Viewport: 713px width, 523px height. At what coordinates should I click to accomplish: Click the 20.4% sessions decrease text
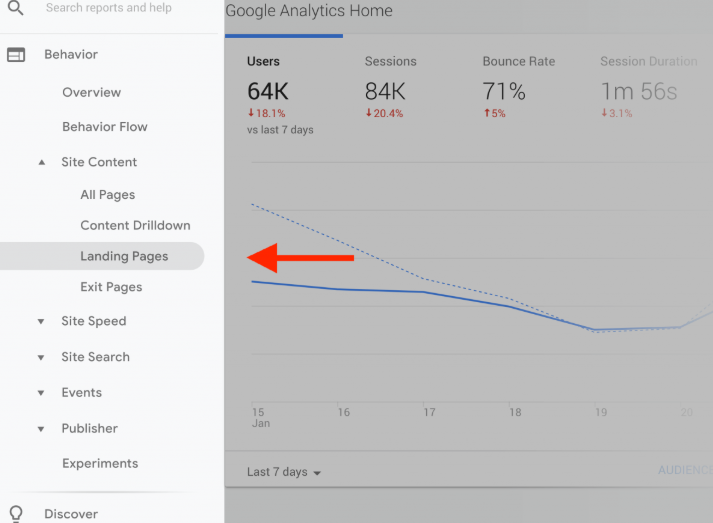[384, 113]
